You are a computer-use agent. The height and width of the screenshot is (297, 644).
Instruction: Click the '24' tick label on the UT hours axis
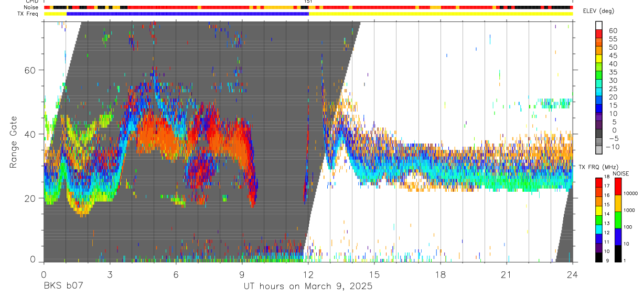573,274
